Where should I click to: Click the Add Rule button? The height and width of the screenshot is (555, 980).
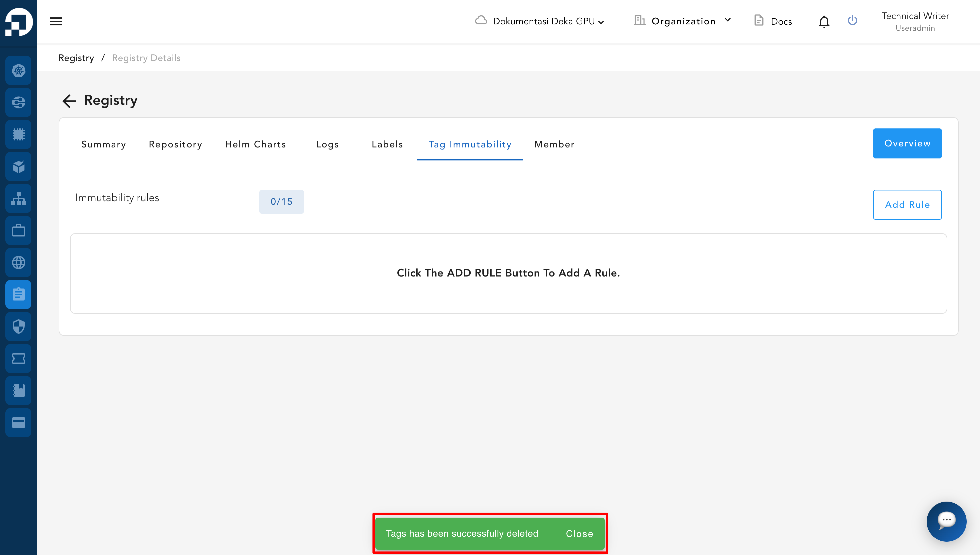click(907, 204)
